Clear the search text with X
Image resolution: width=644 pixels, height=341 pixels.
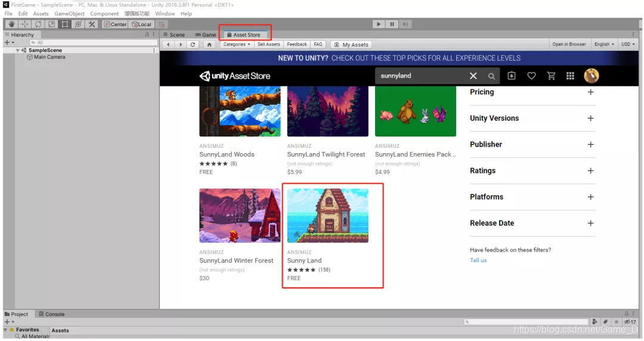tap(473, 76)
